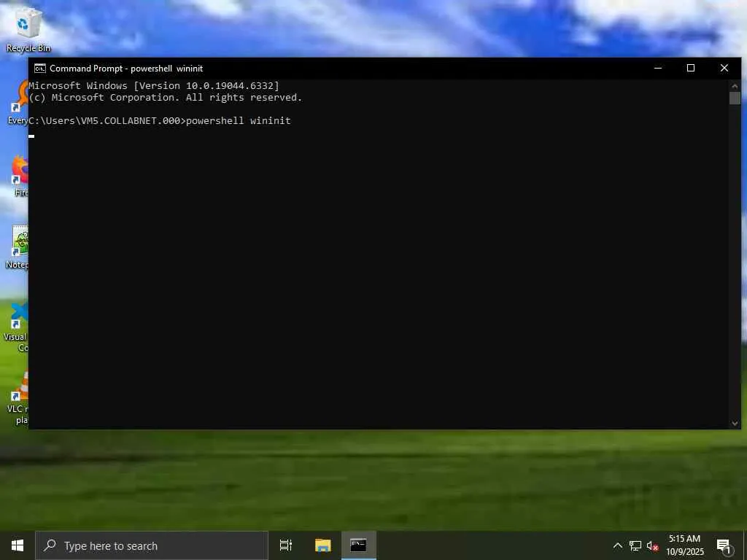
Task: Click the Firefox desktop shortcut
Action: 20,175
